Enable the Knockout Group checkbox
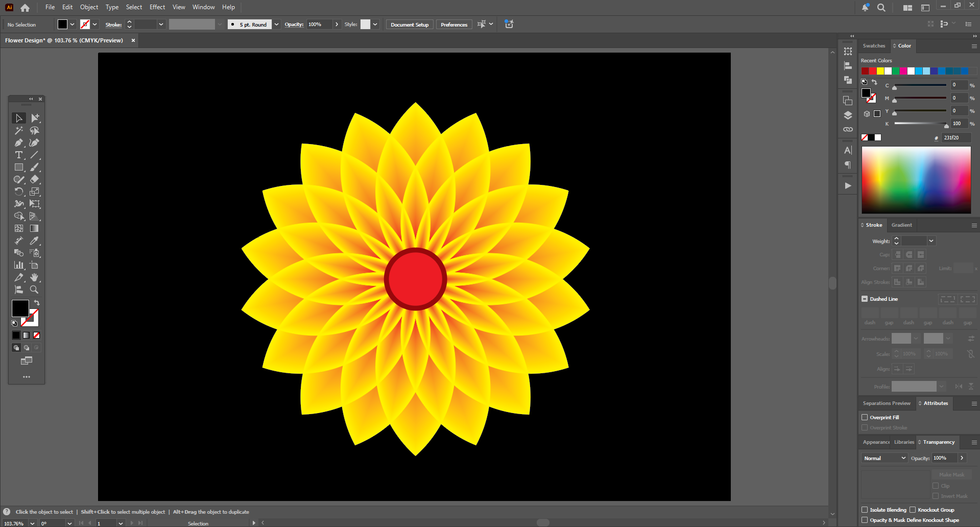980x527 pixels. 913,510
